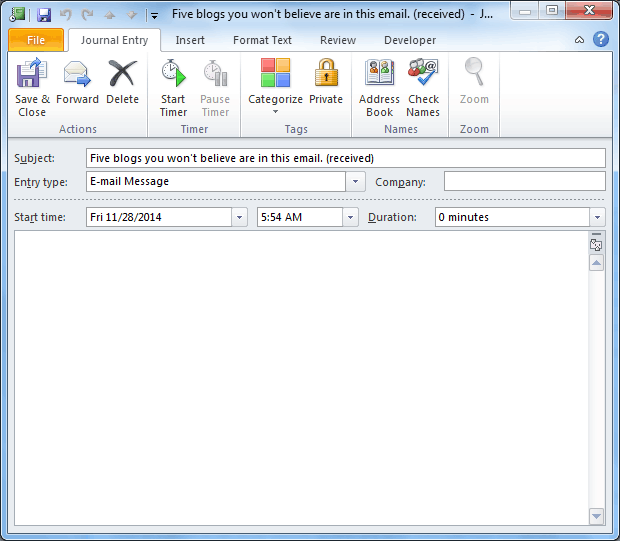Click the Undo arrow in title bar
This screenshot has width=620, height=541.
(x=66, y=15)
